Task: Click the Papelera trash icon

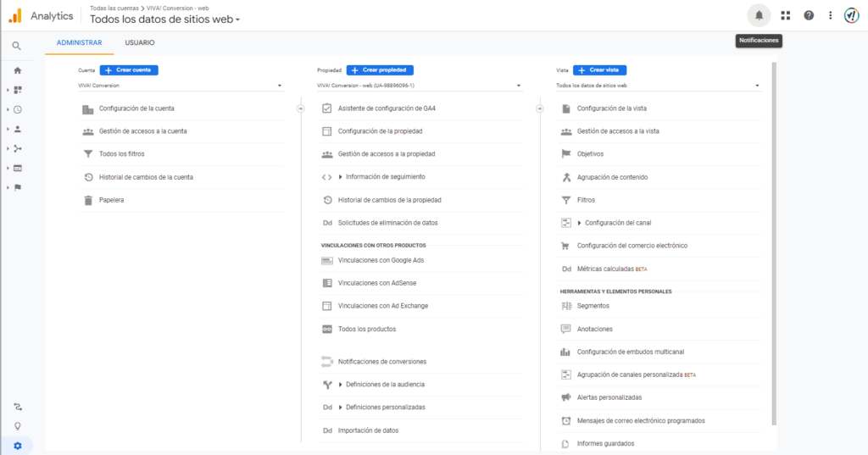Action: (88, 200)
